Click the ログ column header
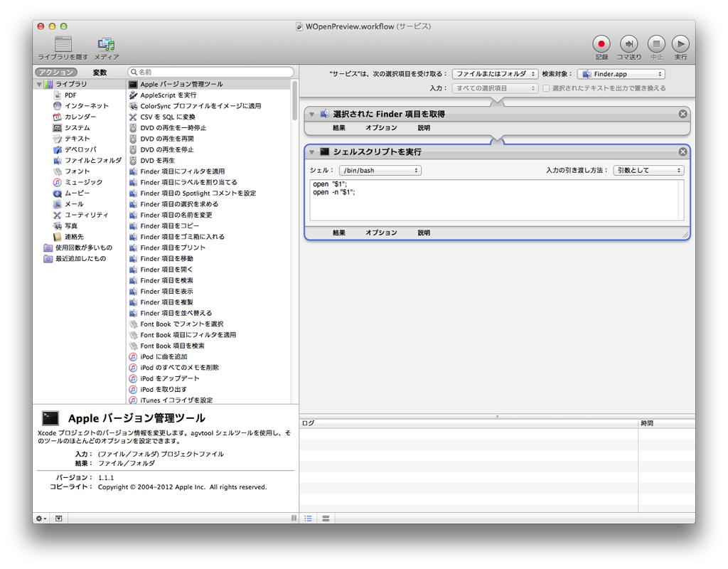Image resolution: width=728 pixels, height=569 pixels. click(469, 423)
